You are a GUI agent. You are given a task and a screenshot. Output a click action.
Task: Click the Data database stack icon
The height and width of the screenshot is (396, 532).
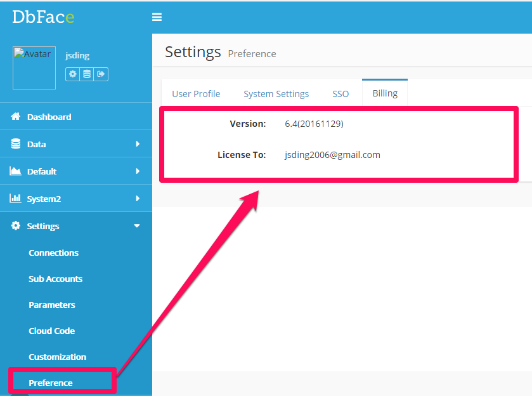pyautogui.click(x=16, y=143)
